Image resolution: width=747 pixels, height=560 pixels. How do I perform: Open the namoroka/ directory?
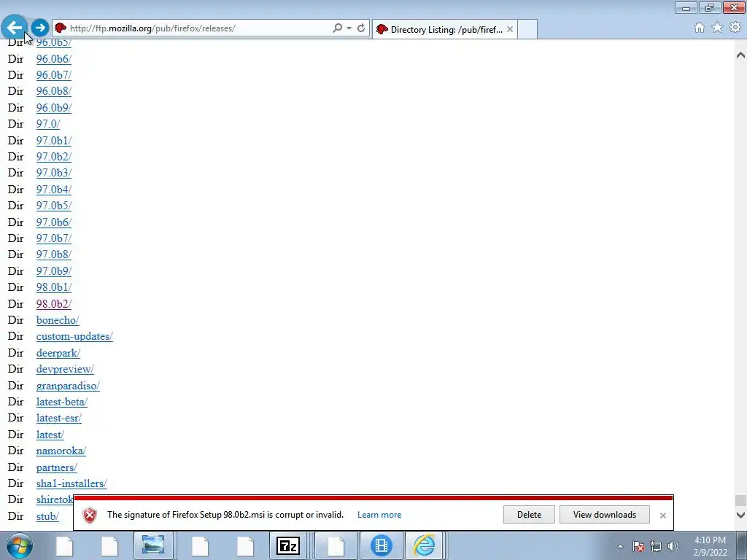[x=61, y=451]
